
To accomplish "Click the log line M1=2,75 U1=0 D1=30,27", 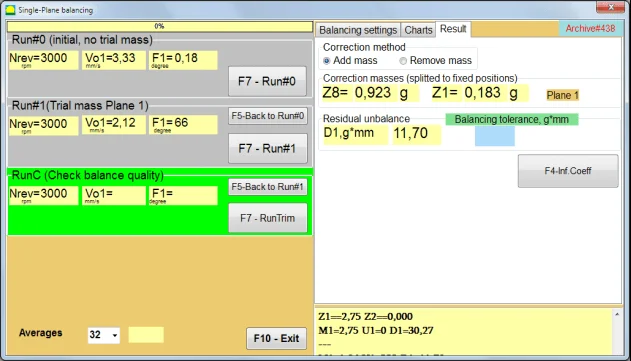I will (x=376, y=330).
